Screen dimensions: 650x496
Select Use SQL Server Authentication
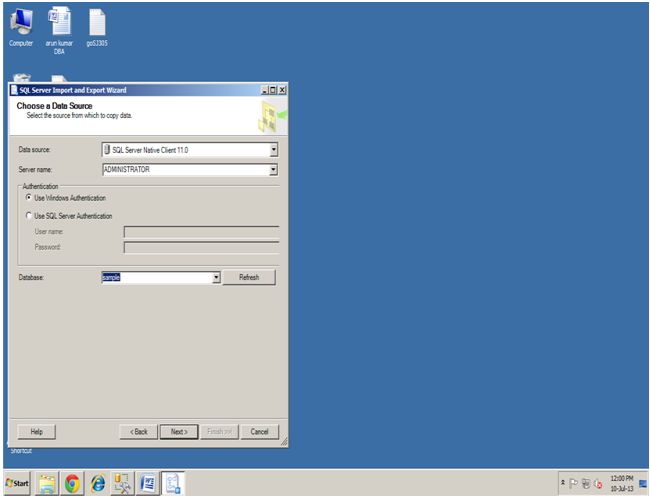[69, 216]
